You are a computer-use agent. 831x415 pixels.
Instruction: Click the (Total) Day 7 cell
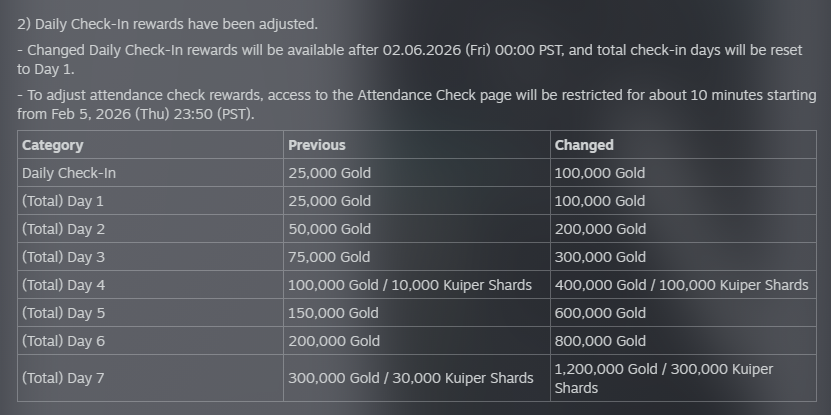point(63,378)
